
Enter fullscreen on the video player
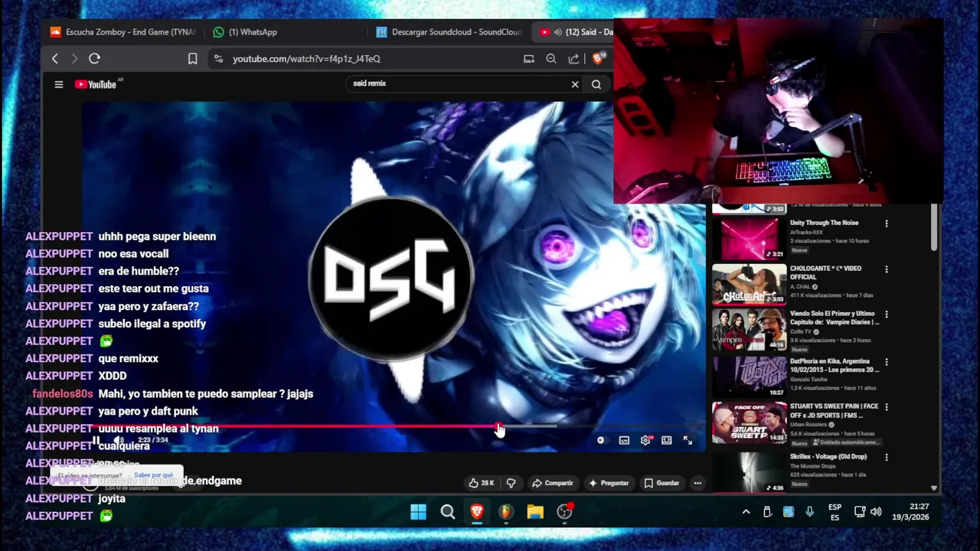688,440
